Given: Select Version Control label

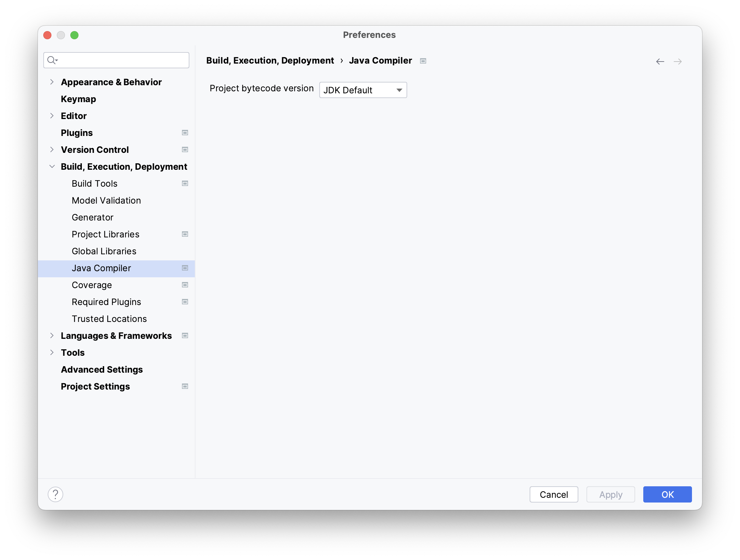Looking at the screenshot, I should pos(95,150).
